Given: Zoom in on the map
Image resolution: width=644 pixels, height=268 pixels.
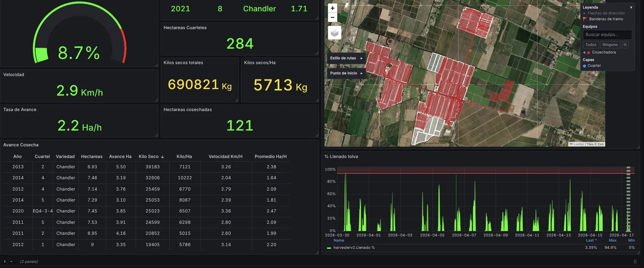Looking at the screenshot, I should 332,8.
